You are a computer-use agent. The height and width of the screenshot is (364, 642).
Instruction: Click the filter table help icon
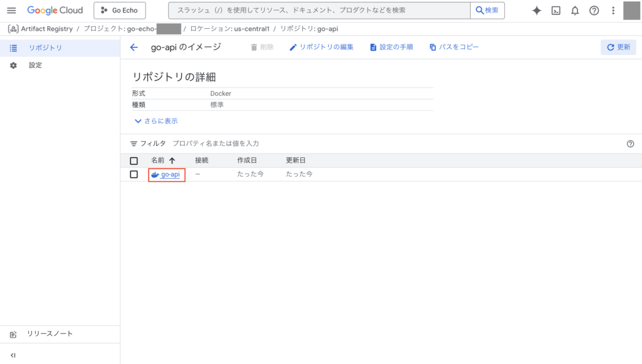click(x=630, y=143)
